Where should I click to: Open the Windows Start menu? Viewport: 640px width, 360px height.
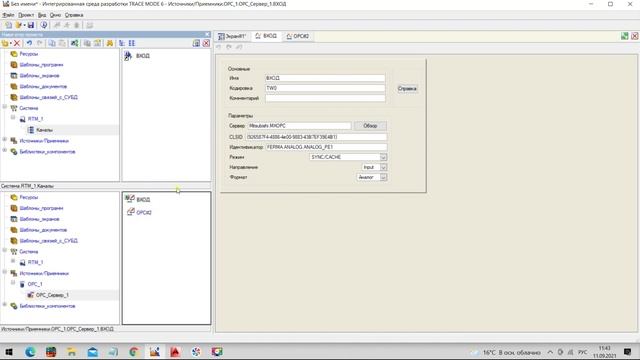pyautogui.click(x=9, y=352)
